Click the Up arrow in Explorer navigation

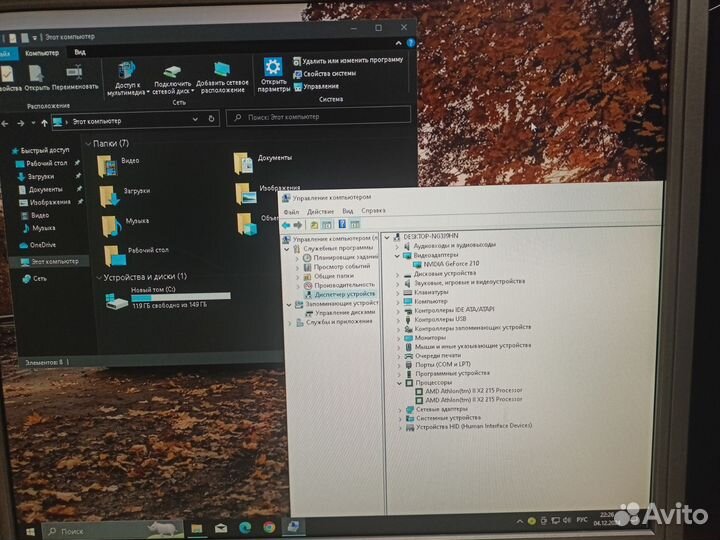(x=42, y=121)
